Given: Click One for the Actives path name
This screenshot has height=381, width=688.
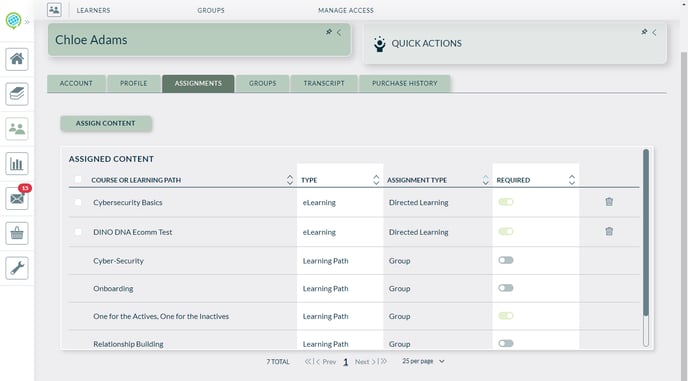Looking at the screenshot, I should (161, 316).
